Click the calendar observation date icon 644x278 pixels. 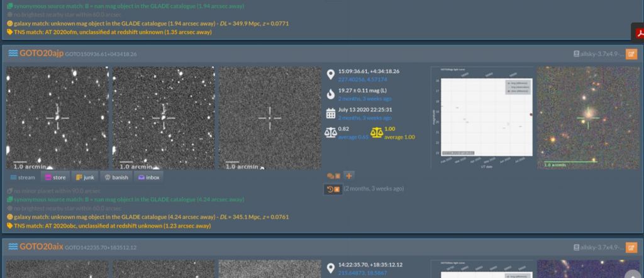pos(331,113)
